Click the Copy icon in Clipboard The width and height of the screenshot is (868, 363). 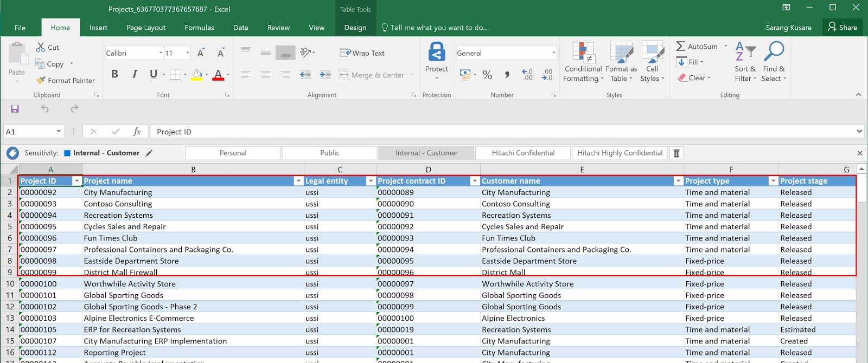click(40, 63)
